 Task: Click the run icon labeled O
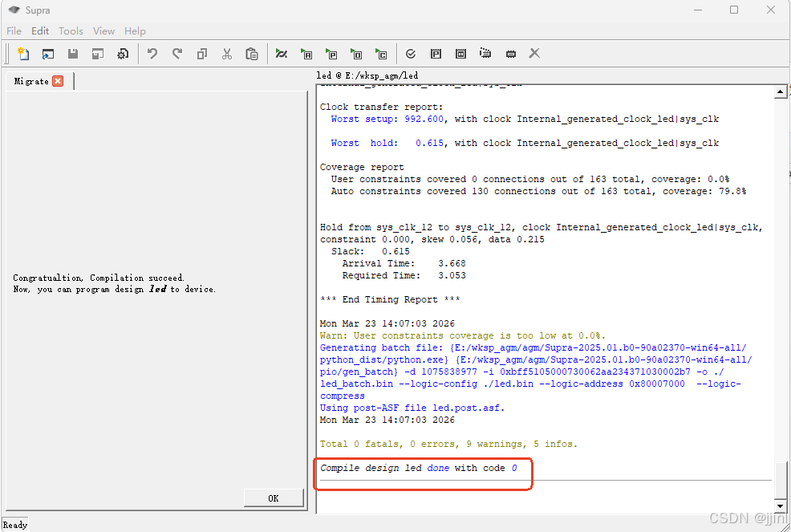(x=356, y=54)
